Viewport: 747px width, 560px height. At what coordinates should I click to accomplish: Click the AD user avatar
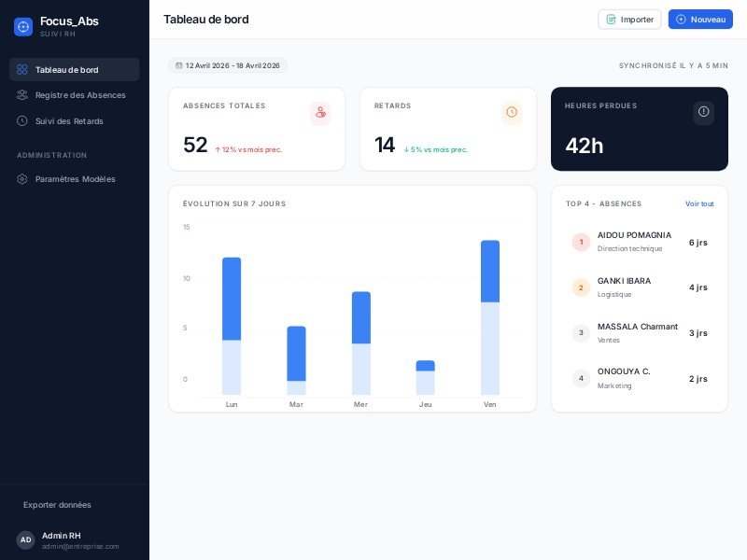[x=25, y=539]
